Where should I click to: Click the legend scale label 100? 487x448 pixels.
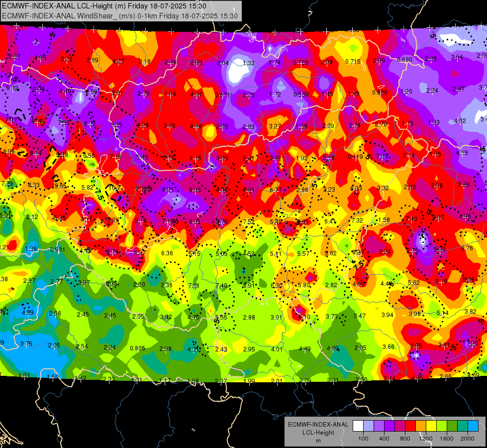[363, 439]
